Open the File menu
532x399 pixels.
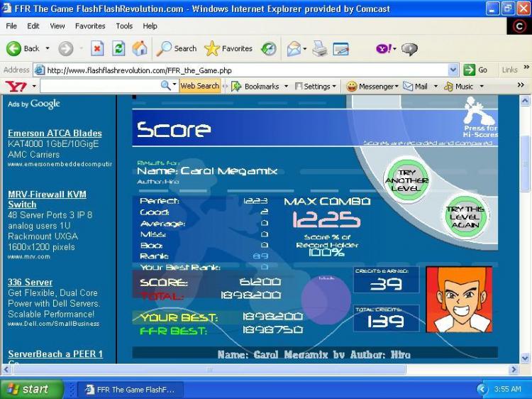point(11,26)
